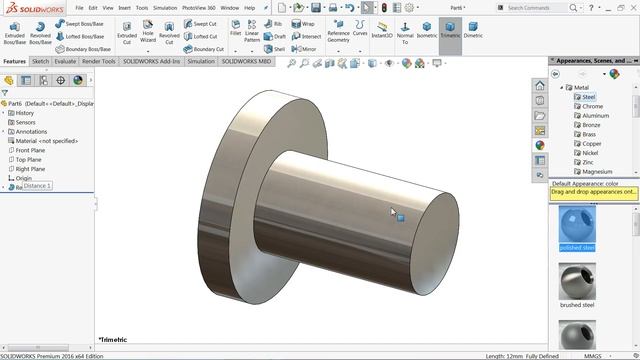Select the Wrap tool
Viewport: 640px width, 360px height.
point(303,24)
